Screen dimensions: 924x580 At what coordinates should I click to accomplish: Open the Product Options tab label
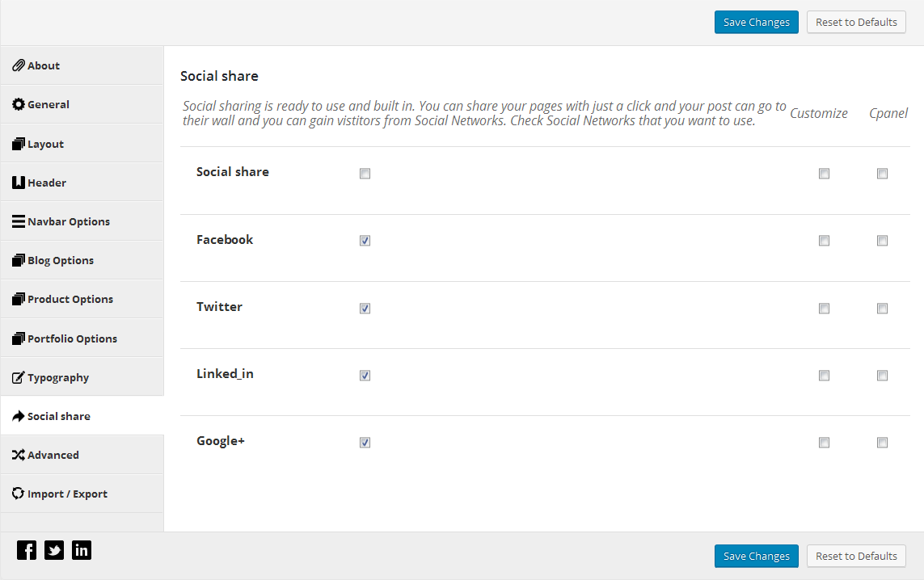coord(70,300)
